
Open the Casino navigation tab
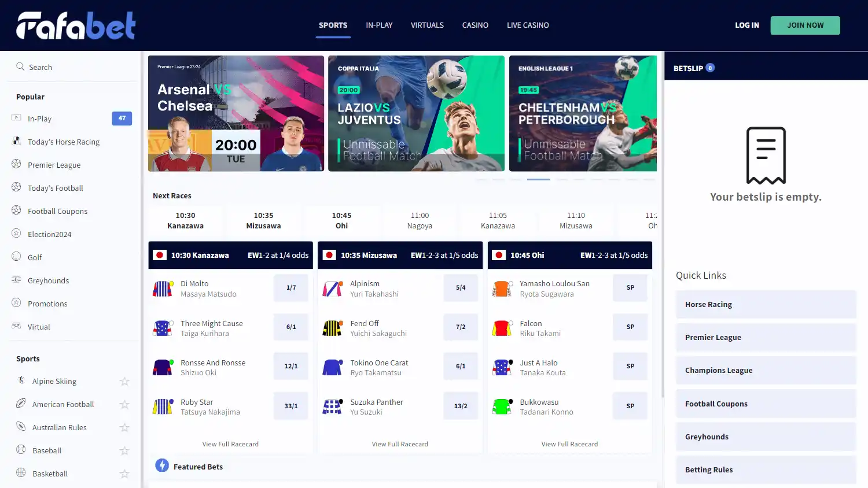pos(475,25)
